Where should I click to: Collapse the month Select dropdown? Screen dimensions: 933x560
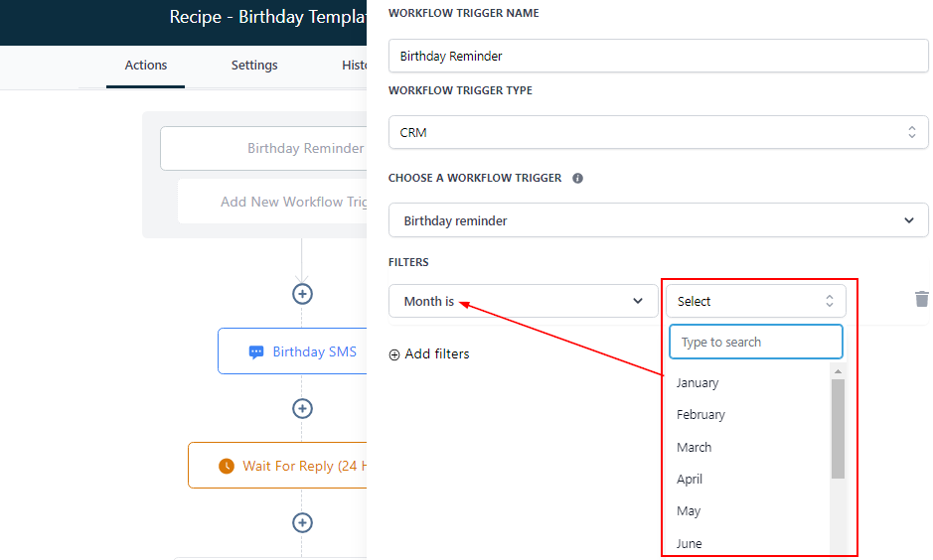(x=755, y=301)
